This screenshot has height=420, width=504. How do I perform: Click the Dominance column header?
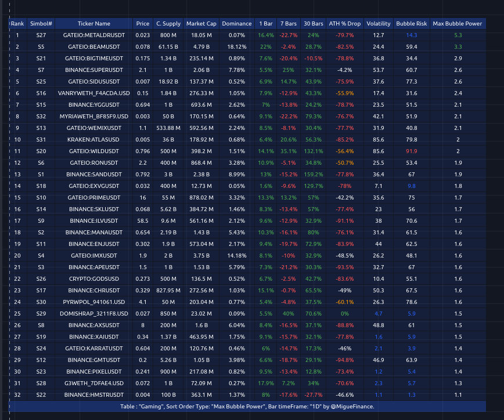(237, 23)
